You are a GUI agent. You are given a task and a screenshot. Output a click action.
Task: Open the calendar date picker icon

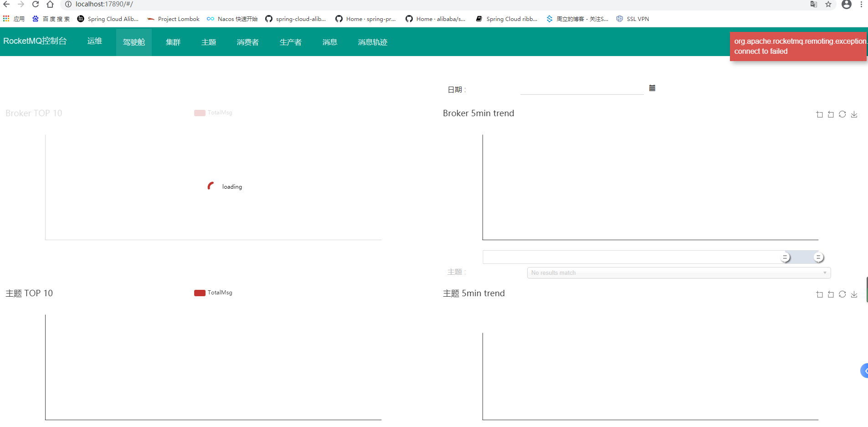click(652, 88)
